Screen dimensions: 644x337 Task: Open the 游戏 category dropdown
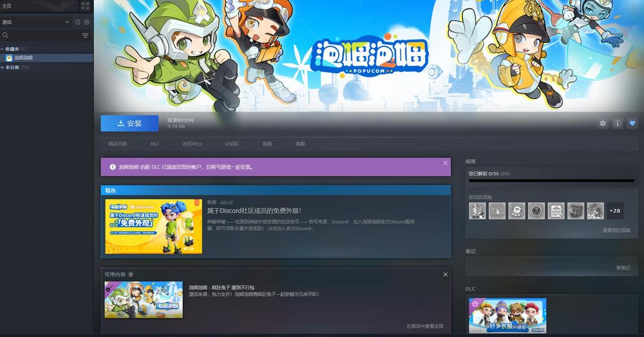pyautogui.click(x=36, y=22)
